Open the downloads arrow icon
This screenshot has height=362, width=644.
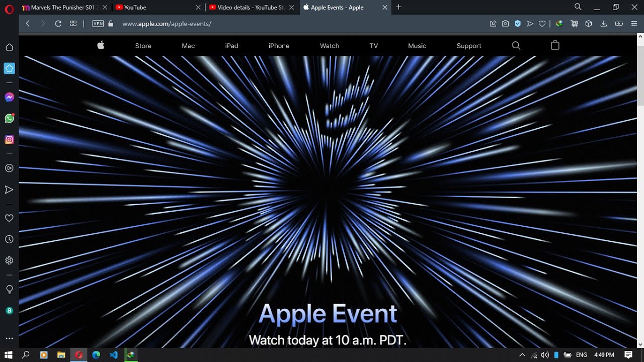pyautogui.click(x=604, y=24)
